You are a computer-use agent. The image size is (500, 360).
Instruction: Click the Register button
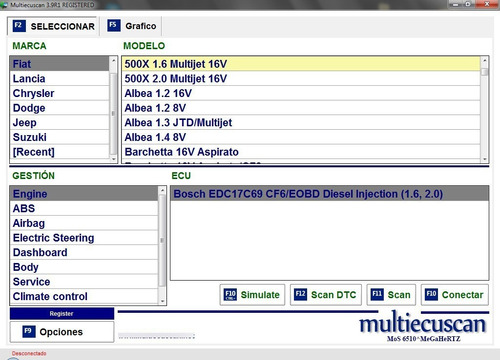(x=62, y=314)
